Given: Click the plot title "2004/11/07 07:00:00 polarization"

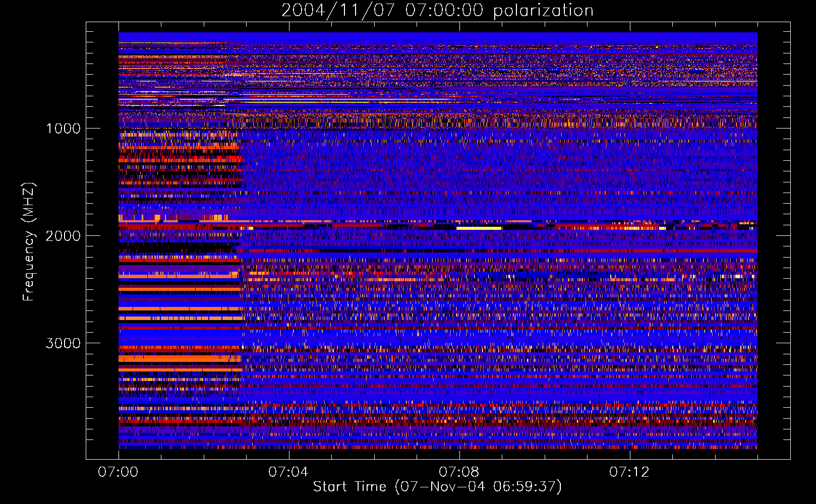Looking at the screenshot, I should point(437,11).
